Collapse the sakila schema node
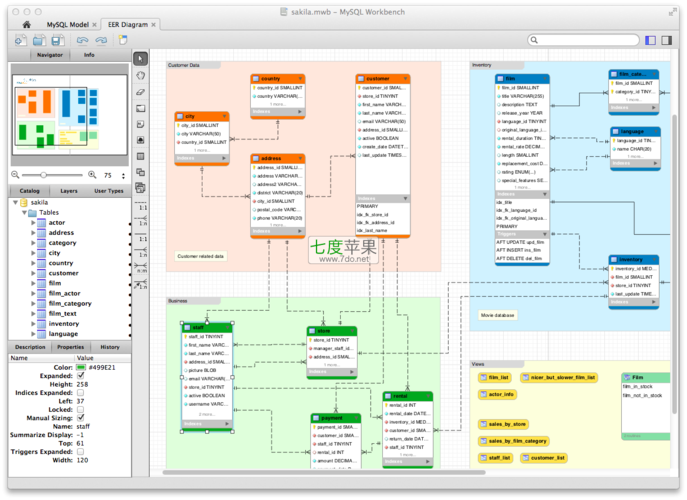The width and height of the screenshot is (687, 500). (x=15, y=202)
